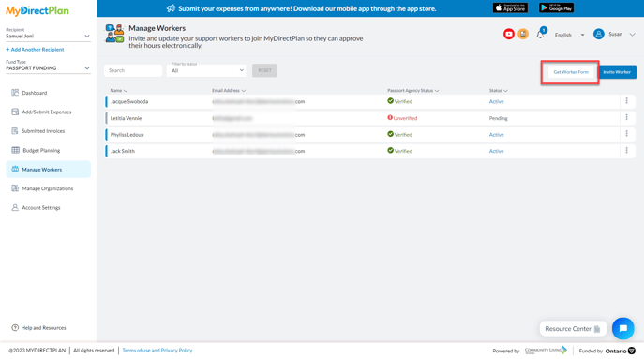Open the YouTube video icon in header
Viewport: 644px width, 359px height.
click(508, 34)
